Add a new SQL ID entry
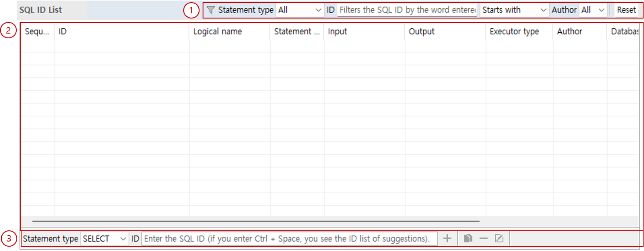Screen dimensions: 644x251 447,238
